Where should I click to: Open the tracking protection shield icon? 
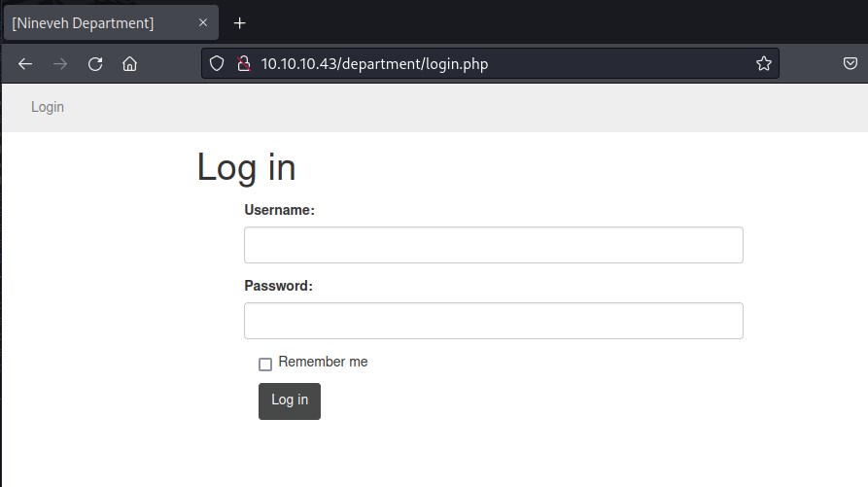(218, 64)
